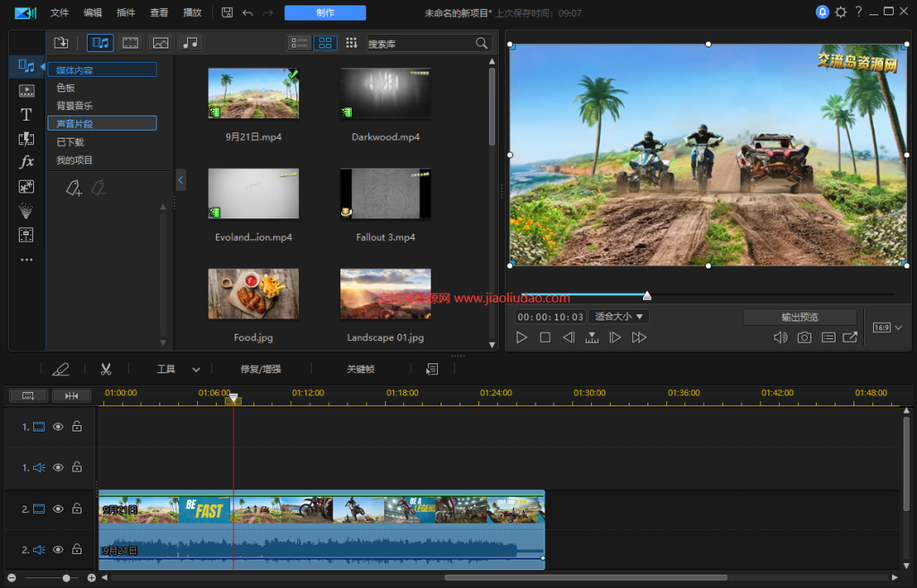The image size is (917, 588).
Task: Filter library to show images only
Action: tap(160, 43)
